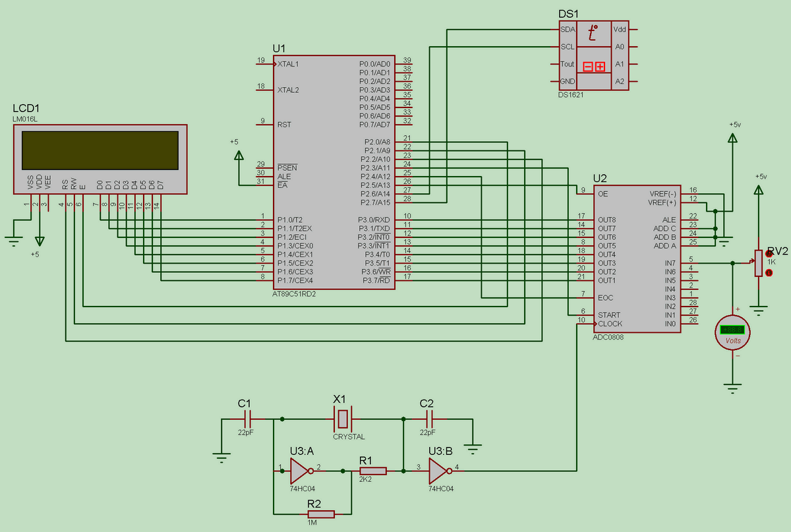Click the SCL pin on DS1621
The image size is (791, 532).
(567, 47)
